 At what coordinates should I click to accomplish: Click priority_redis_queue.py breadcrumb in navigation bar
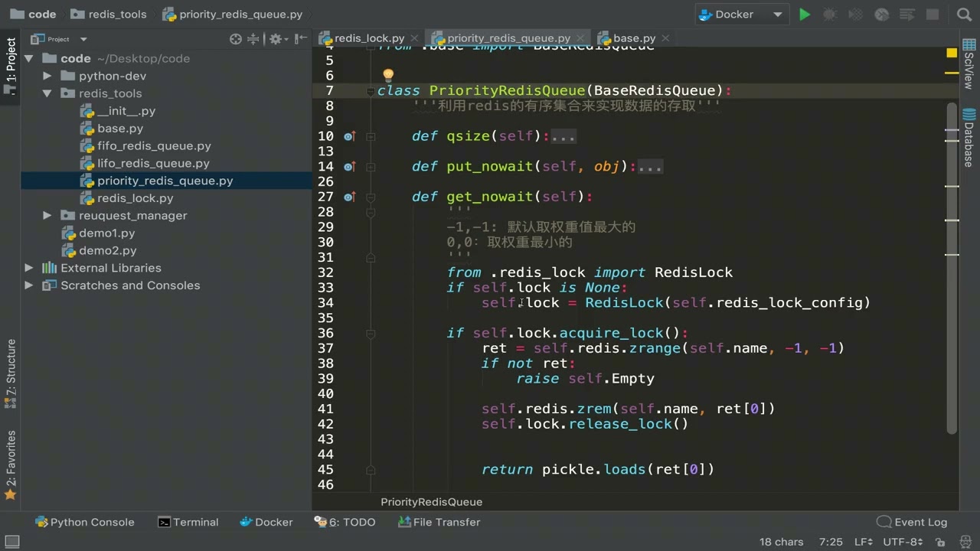pyautogui.click(x=233, y=15)
